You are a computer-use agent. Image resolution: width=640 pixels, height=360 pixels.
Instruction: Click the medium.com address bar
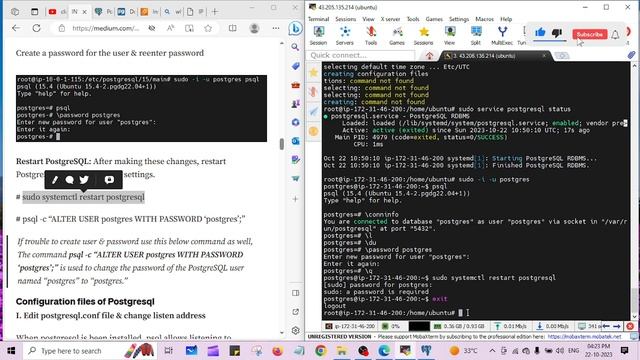pos(105,28)
